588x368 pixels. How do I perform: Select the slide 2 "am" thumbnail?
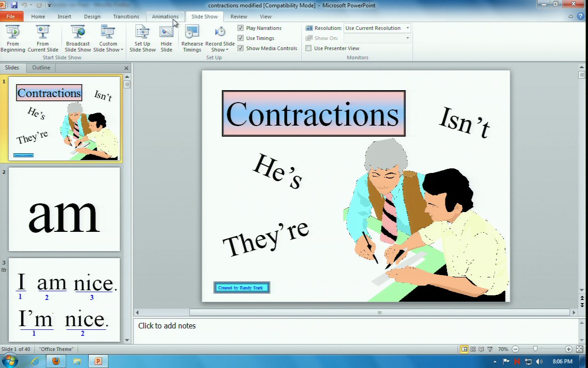tap(64, 209)
